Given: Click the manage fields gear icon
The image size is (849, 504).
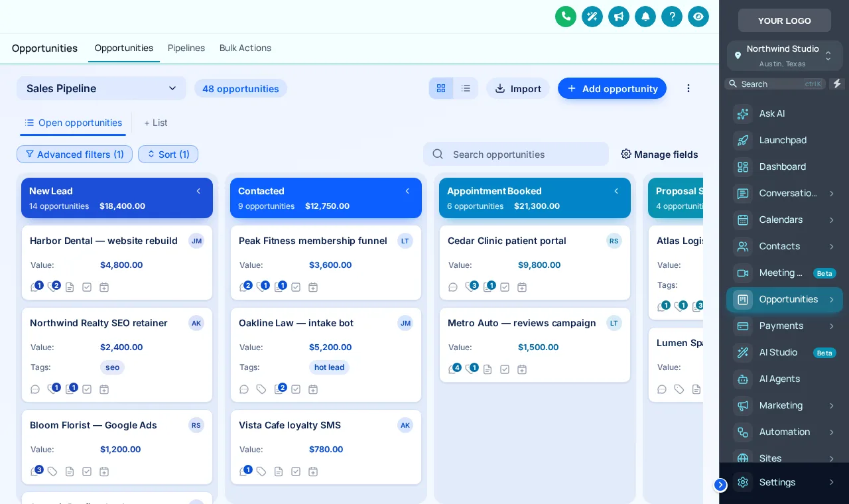Looking at the screenshot, I should (x=626, y=154).
